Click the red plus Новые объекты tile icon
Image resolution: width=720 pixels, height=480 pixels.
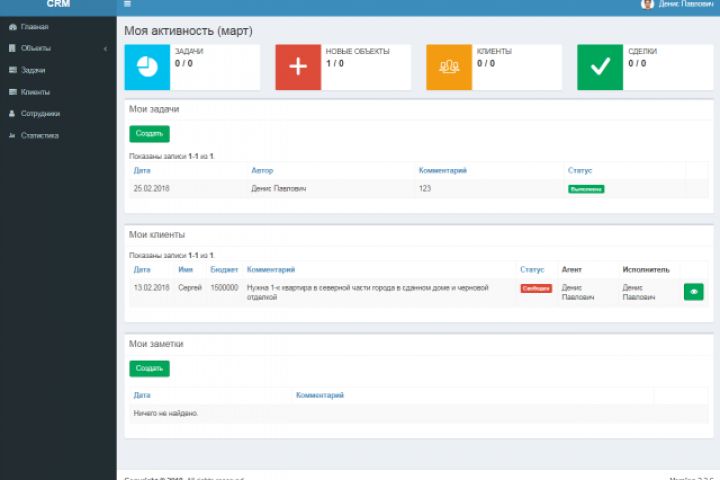(x=298, y=67)
